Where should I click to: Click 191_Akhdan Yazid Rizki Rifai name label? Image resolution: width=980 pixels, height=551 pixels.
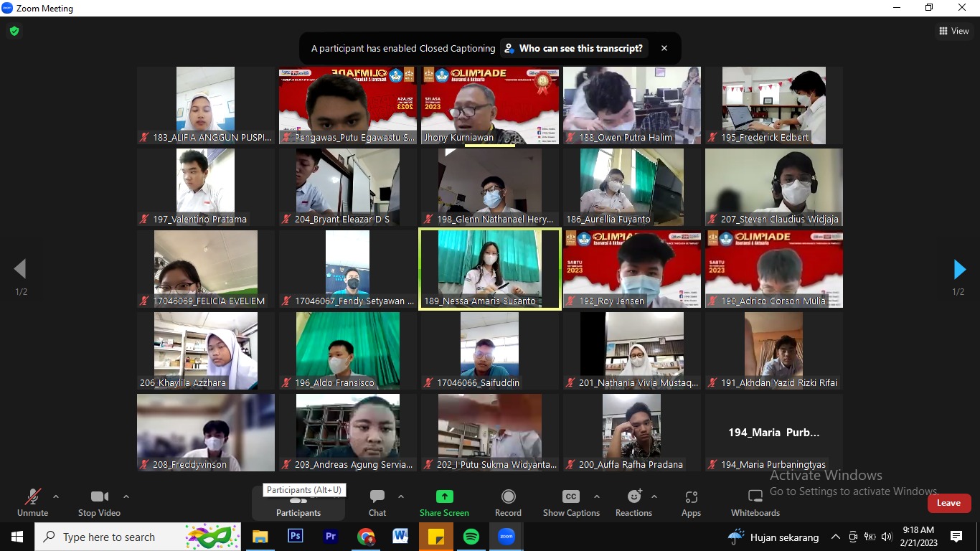[773, 382]
